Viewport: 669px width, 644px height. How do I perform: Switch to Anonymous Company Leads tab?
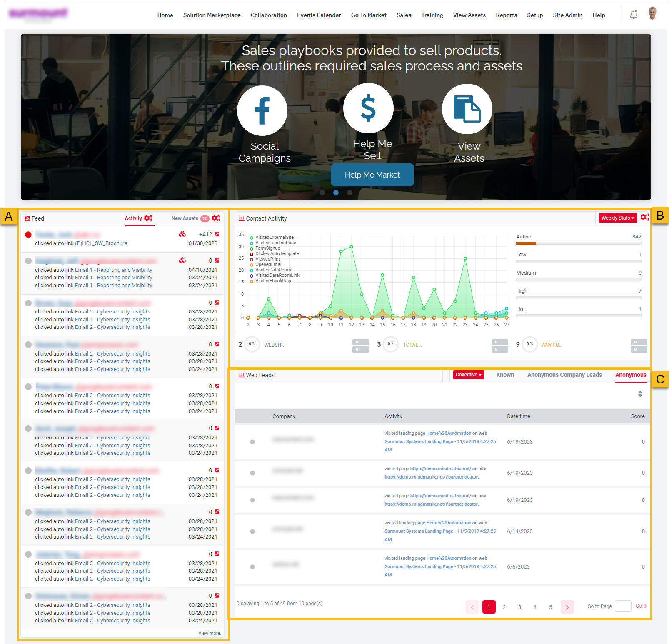(x=564, y=375)
